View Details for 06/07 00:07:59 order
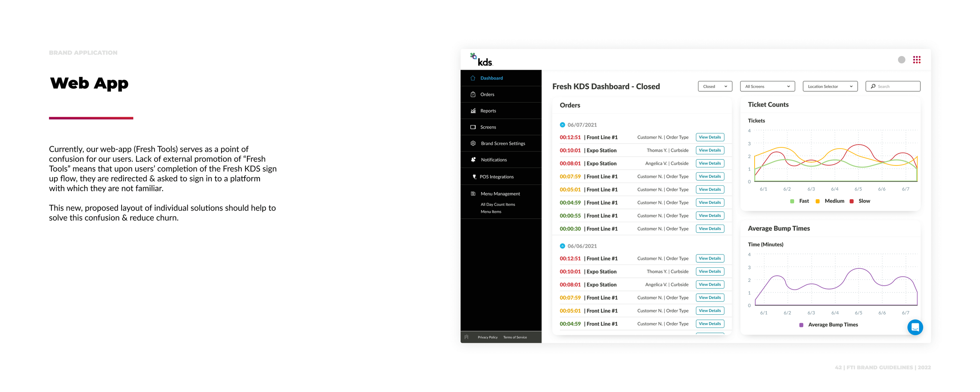 click(710, 176)
